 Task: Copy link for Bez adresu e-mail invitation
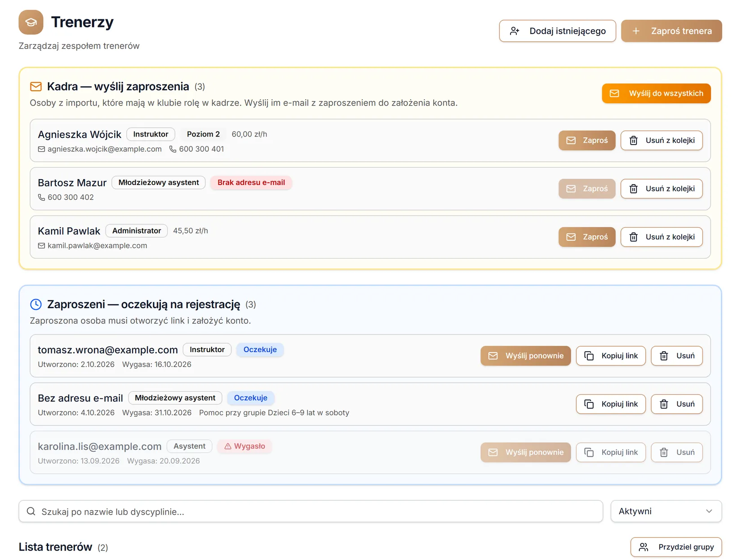(611, 404)
